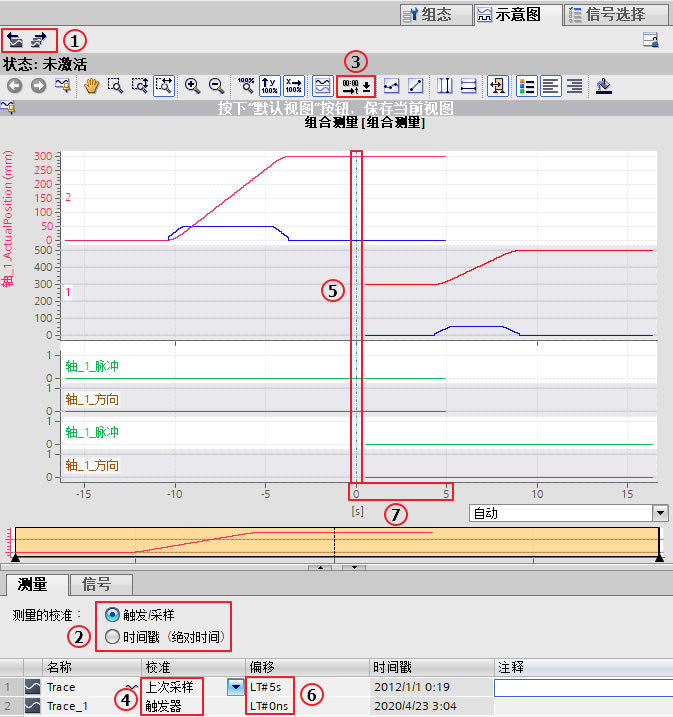Click the first transfer-measurement icon above the status line
This screenshot has width=673, height=717.
(16, 41)
